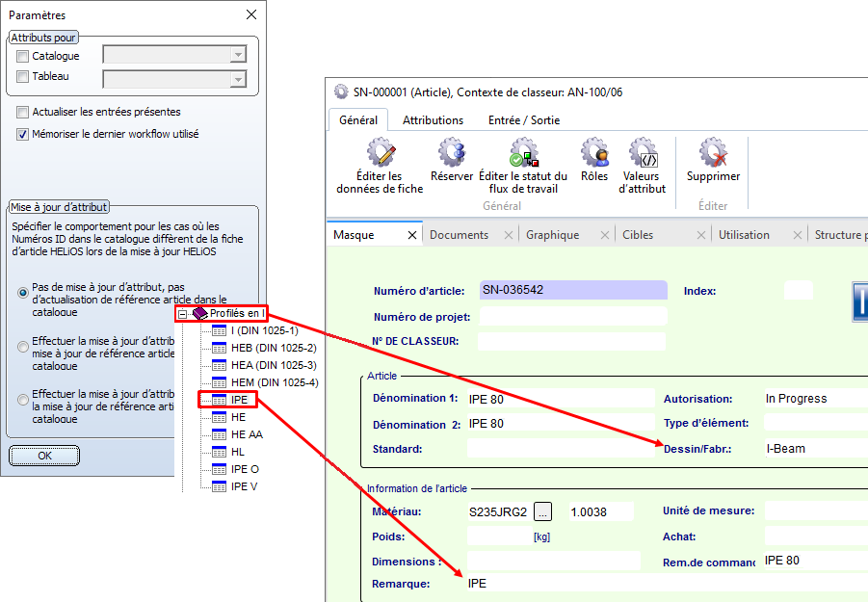Open the Utilisation tab
This screenshot has height=602, width=868.
click(744, 235)
